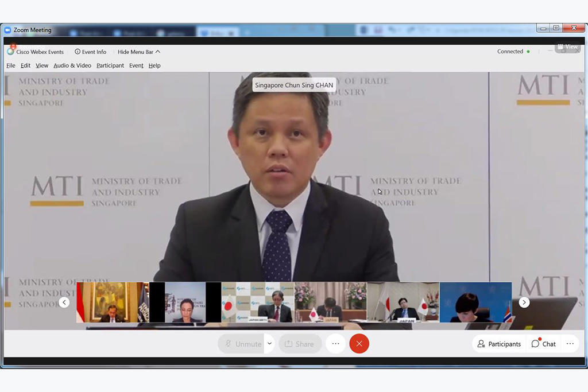Click the Cisco Webex Events logo
This screenshot has width=588, height=392.
click(10, 51)
